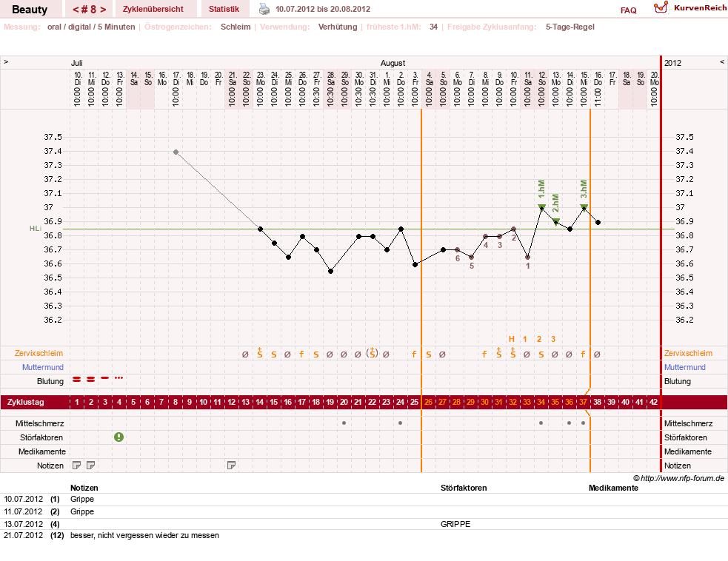Collapse chart with right < arrow
The image size is (728, 561).
coord(722,61)
